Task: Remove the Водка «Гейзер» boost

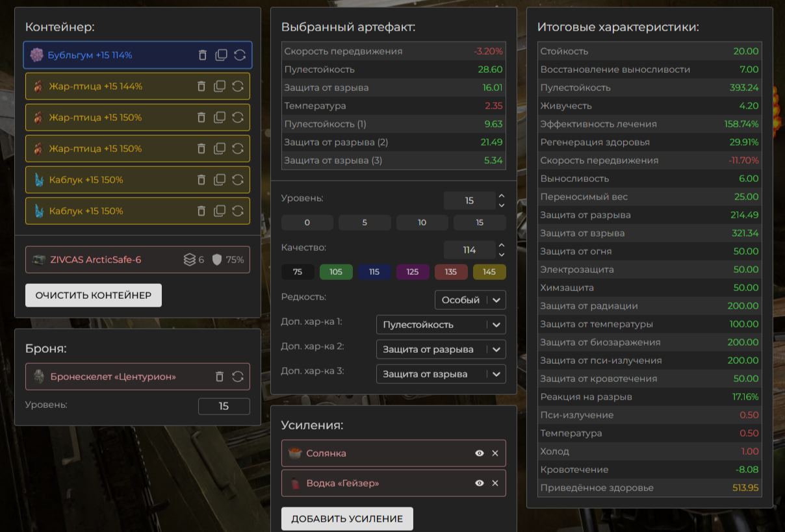Action: [x=495, y=483]
